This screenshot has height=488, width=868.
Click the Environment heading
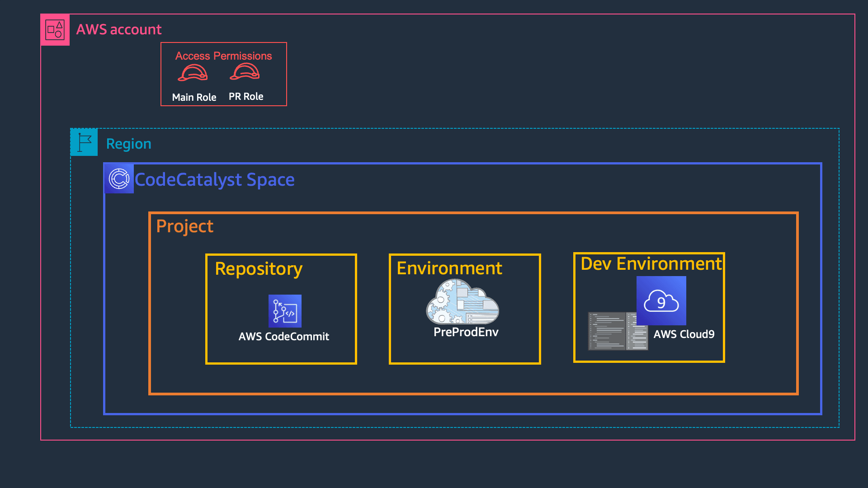449,268
